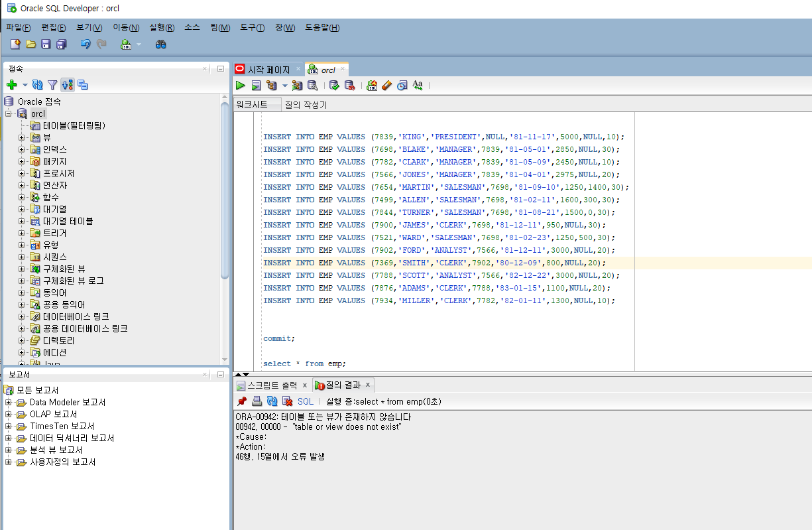
Task: Switch to the 스크립트 출력 tab
Action: click(272, 385)
